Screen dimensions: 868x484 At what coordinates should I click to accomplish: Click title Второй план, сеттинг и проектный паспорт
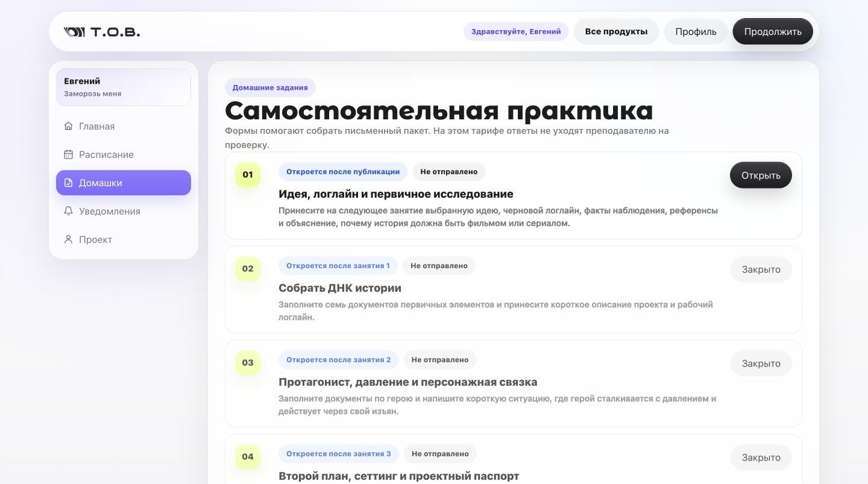click(398, 476)
